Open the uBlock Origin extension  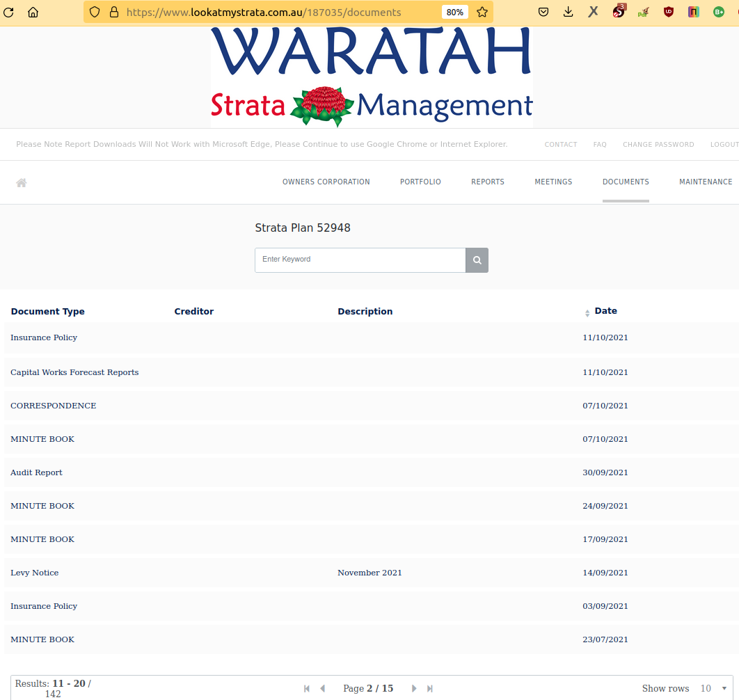tap(669, 12)
